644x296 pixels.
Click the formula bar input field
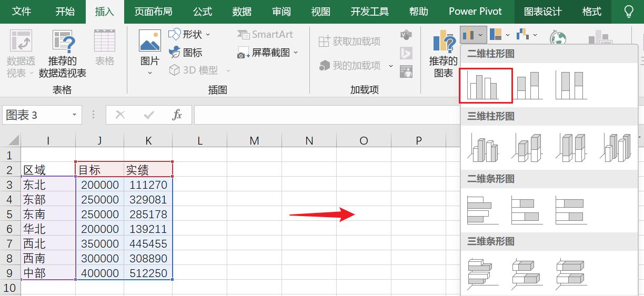click(x=418, y=115)
